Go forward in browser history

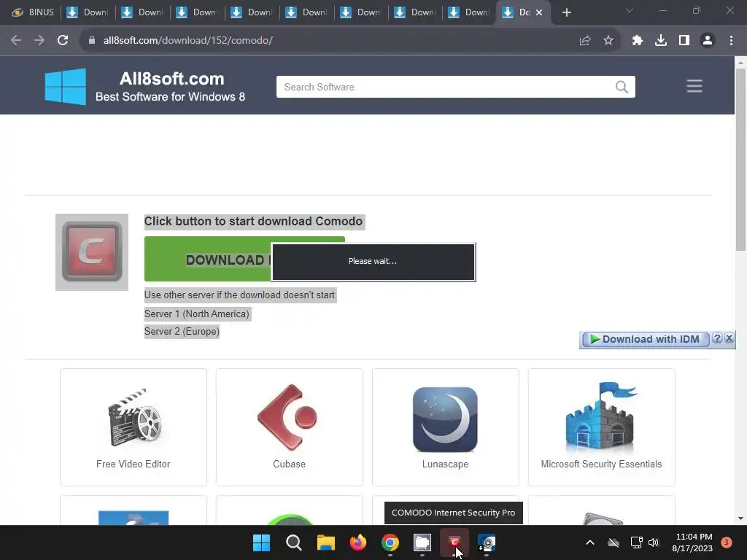tap(39, 41)
